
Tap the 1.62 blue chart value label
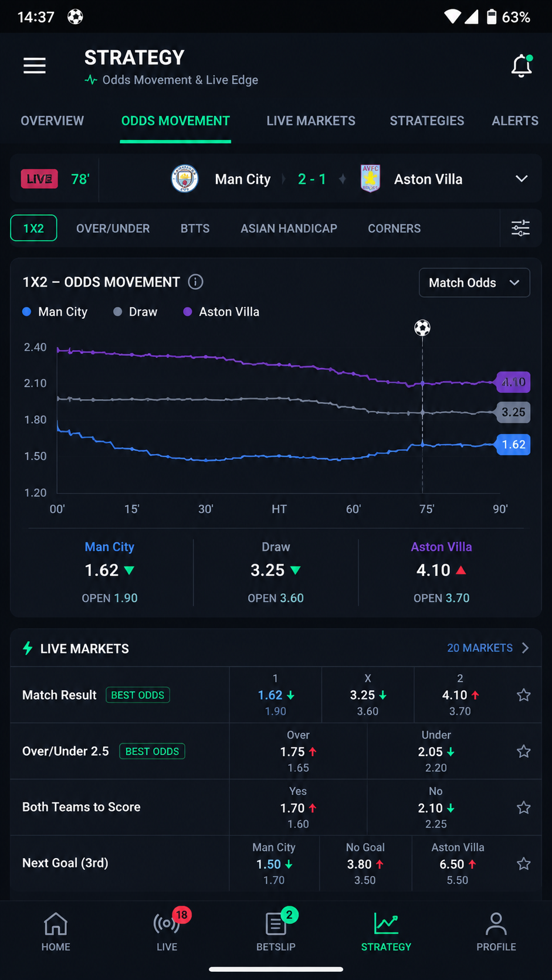pyautogui.click(x=513, y=444)
